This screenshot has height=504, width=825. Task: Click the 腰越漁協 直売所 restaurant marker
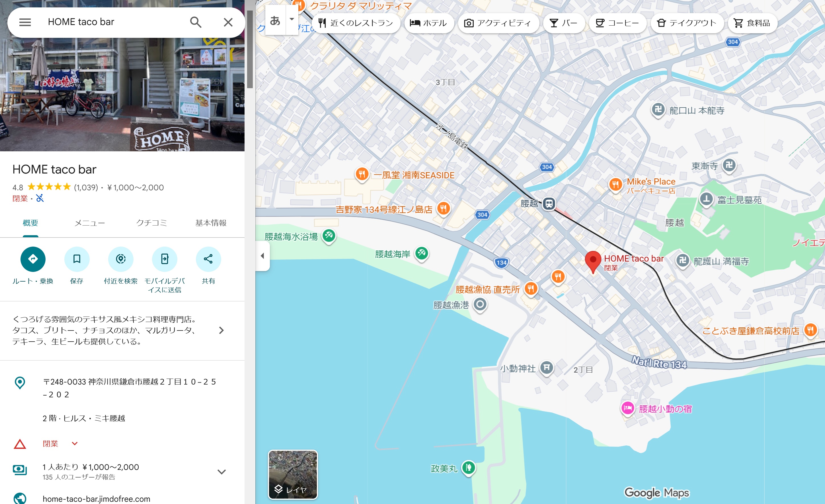pyautogui.click(x=531, y=288)
